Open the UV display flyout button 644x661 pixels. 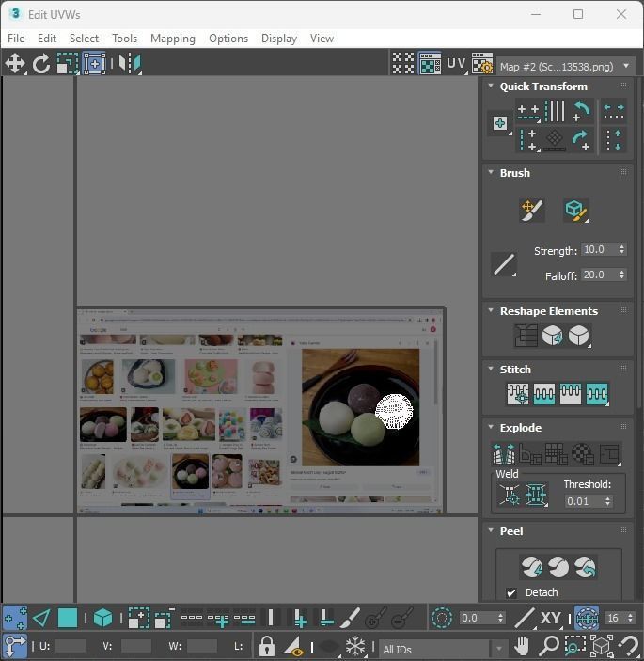click(x=456, y=64)
